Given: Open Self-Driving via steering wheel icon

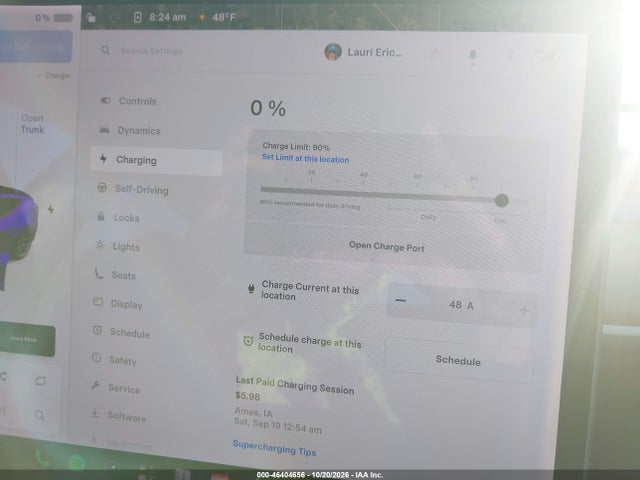Looking at the screenshot, I should (x=102, y=188).
